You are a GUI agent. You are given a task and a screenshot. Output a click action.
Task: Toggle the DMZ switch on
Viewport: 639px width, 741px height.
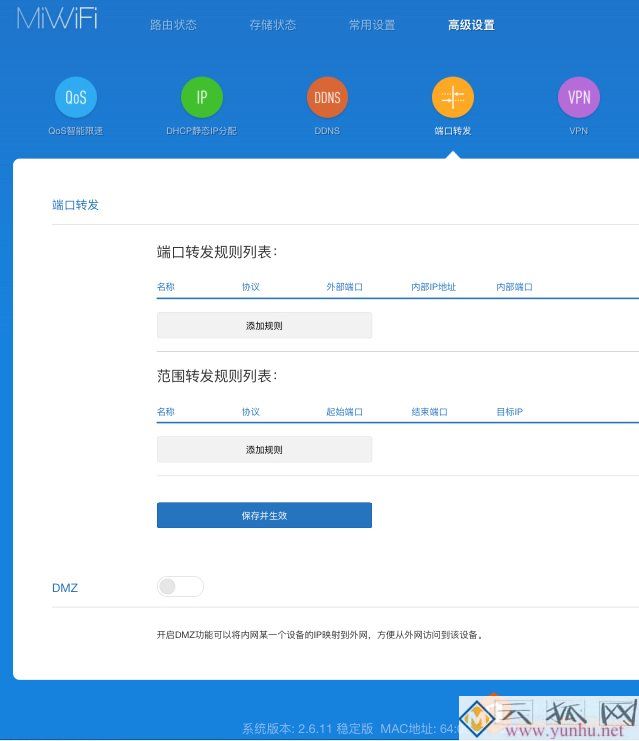point(180,586)
